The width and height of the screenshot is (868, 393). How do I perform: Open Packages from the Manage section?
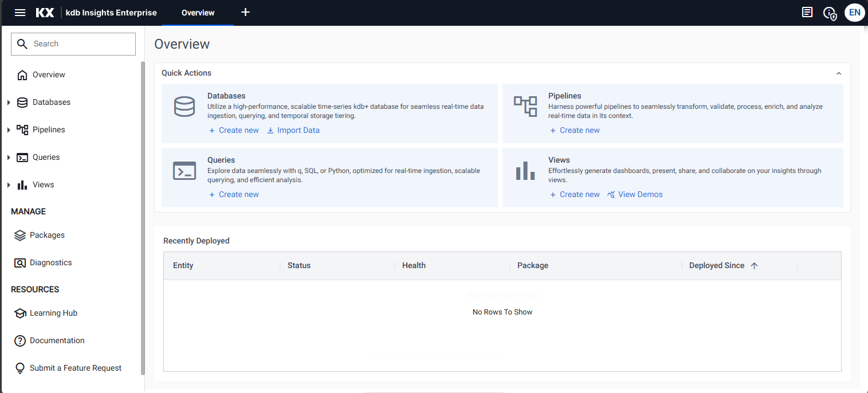[47, 235]
